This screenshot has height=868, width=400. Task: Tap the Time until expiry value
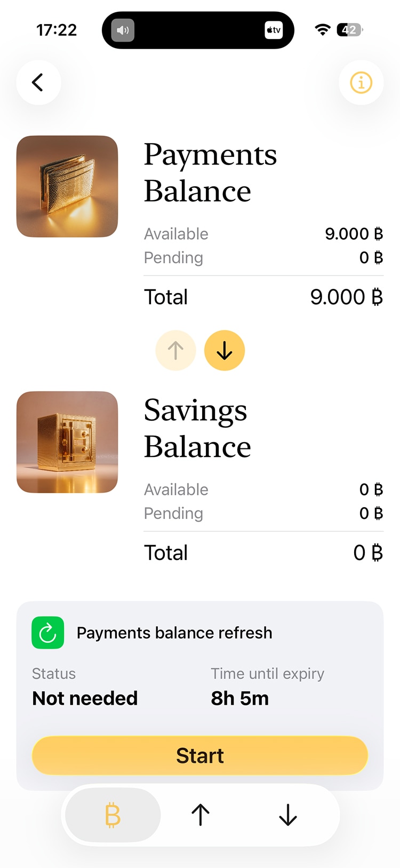tap(240, 698)
